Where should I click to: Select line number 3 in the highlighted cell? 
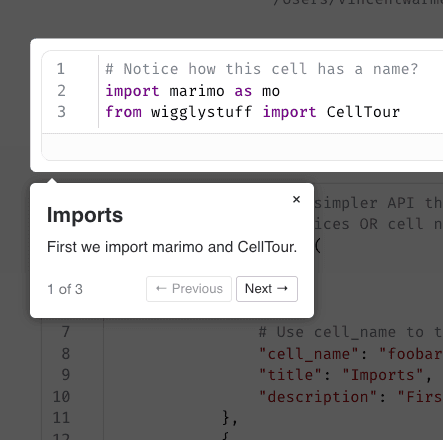pyautogui.click(x=61, y=112)
